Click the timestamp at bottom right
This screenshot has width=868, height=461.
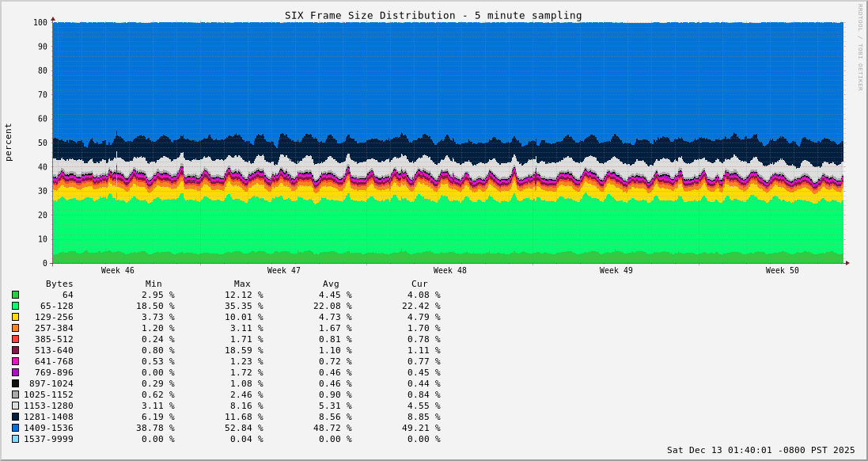point(760,450)
